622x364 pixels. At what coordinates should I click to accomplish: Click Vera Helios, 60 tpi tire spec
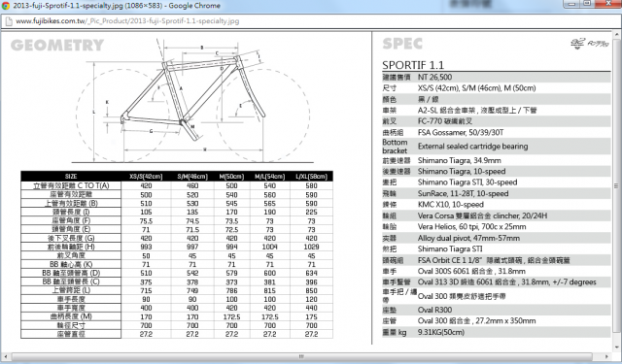pyautogui.click(x=471, y=226)
